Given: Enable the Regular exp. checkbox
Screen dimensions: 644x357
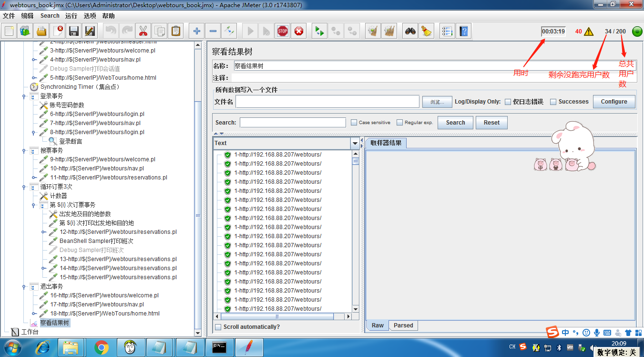Looking at the screenshot, I should [399, 123].
